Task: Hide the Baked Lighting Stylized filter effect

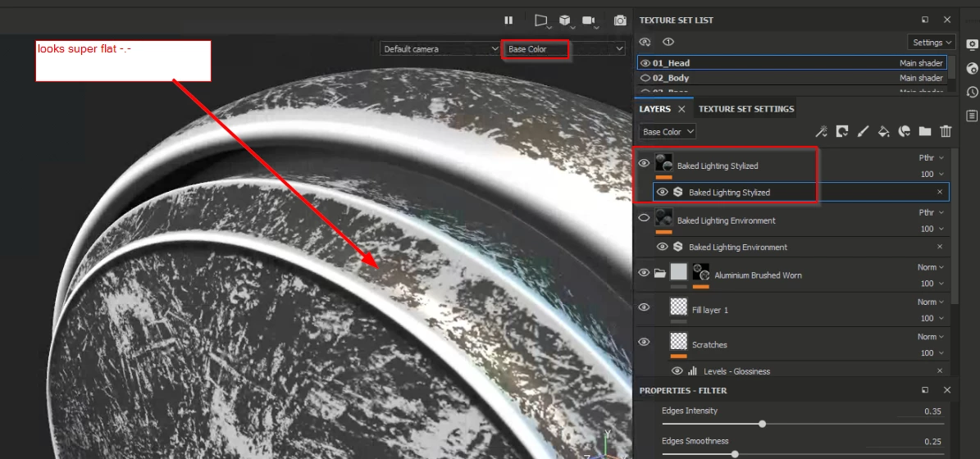Action: 663,193
